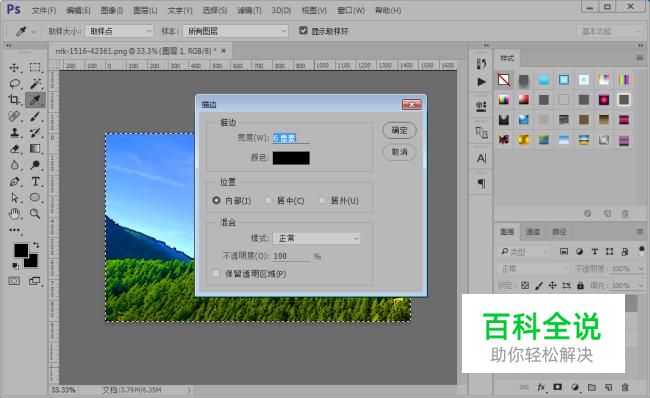Screen dimensions: 650x398
Task: Select the 内部(I) position radio button
Action: point(216,200)
